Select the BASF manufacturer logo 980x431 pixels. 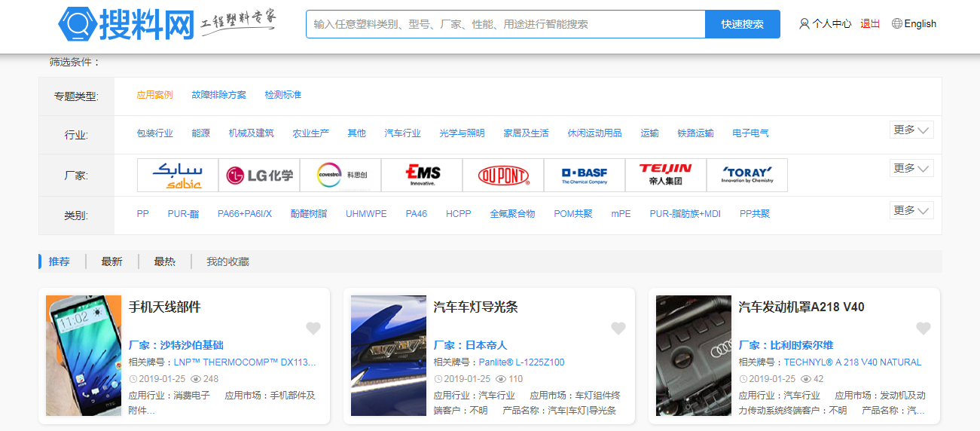pos(585,176)
